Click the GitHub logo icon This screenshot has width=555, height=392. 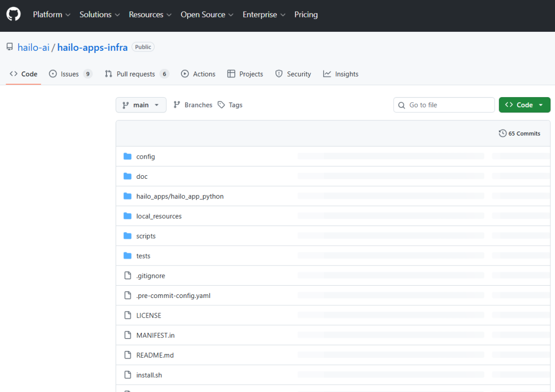point(13,14)
